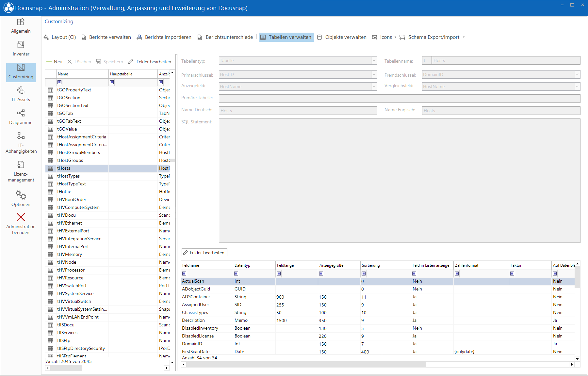
Task: Toggle the Datentyp column filter box
Action: 236,274
